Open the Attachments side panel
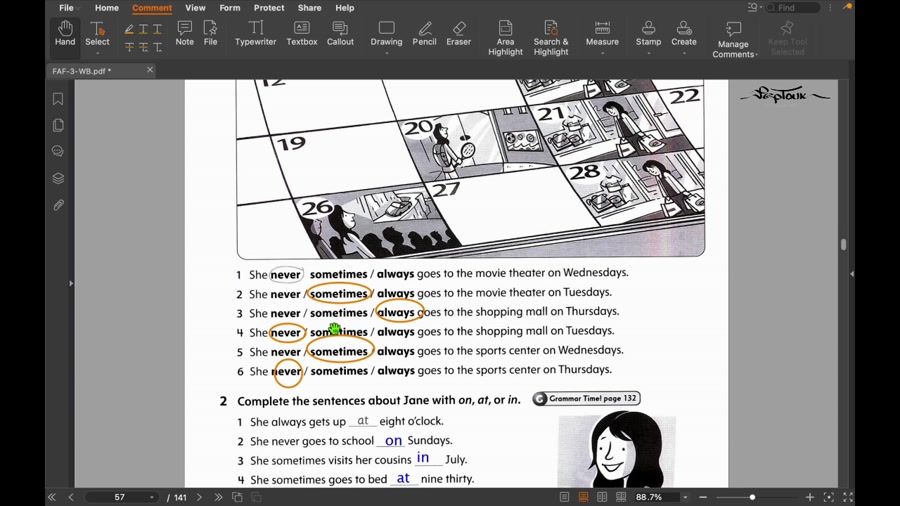The height and width of the screenshot is (506, 900). (58, 205)
